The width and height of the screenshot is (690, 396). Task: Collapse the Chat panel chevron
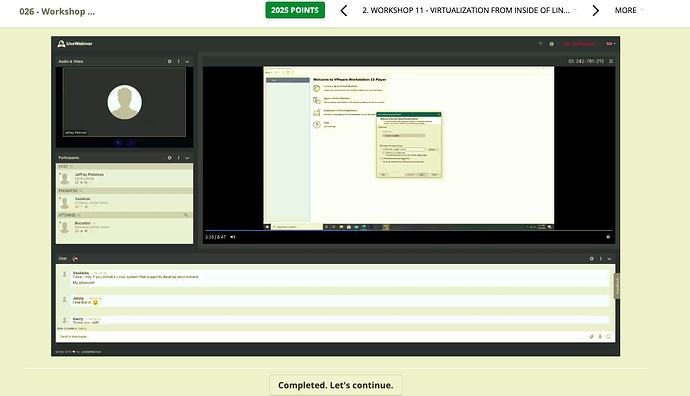pos(609,259)
